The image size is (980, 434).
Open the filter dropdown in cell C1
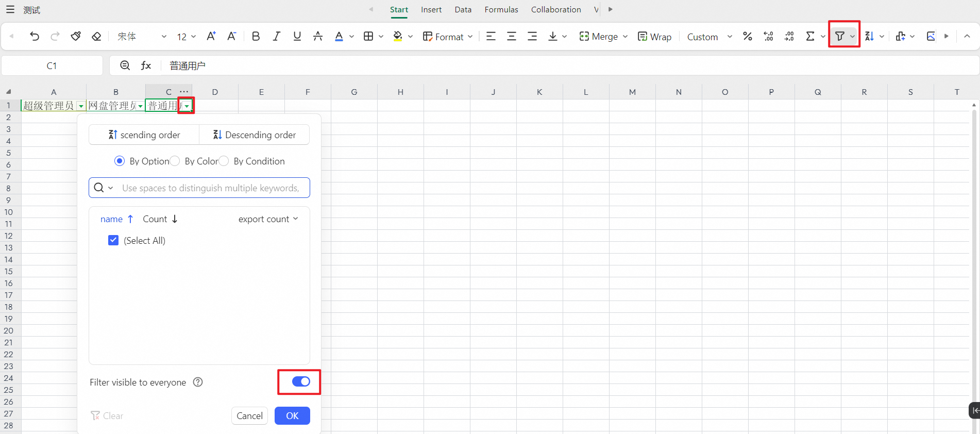click(187, 106)
